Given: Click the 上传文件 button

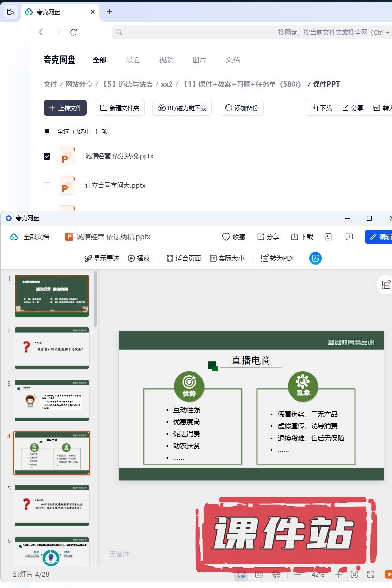Looking at the screenshot, I should (65, 108).
